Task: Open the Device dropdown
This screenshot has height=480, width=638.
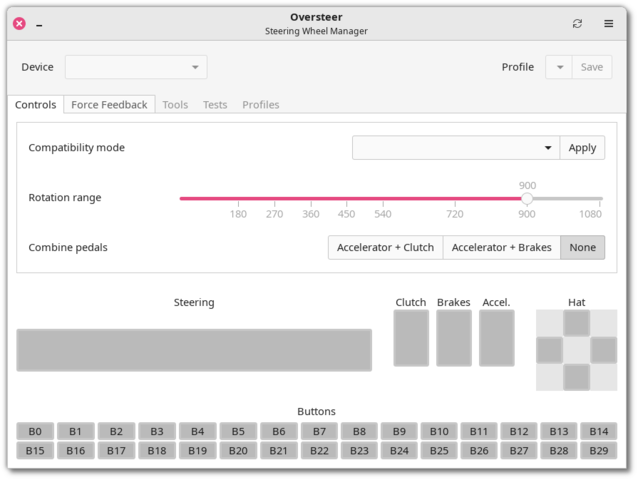Action: (136, 67)
